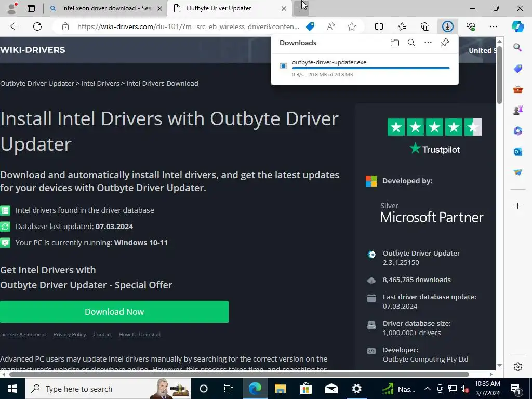This screenshot has height=399, width=532.
Task: Add this page to favorites star
Action: 352,26
